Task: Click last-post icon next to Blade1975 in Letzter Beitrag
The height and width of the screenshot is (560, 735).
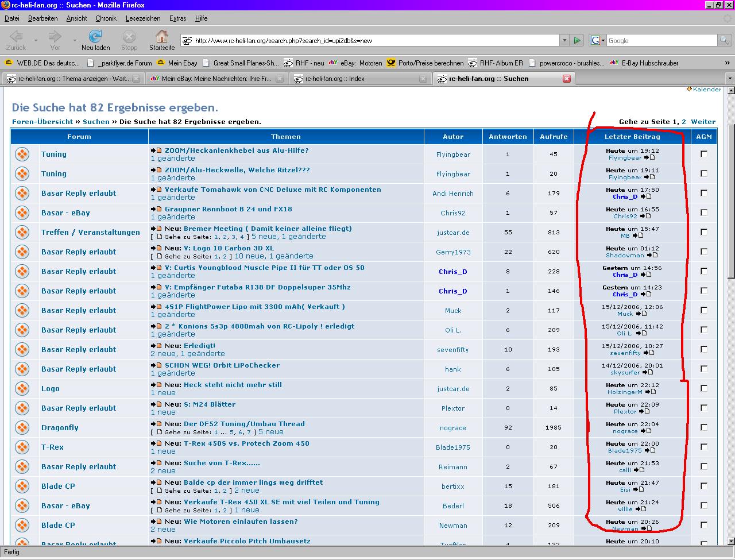Action: [x=649, y=450]
